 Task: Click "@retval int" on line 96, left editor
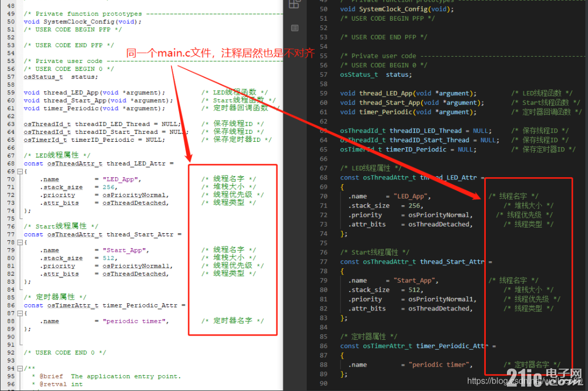pyautogui.click(x=61, y=384)
